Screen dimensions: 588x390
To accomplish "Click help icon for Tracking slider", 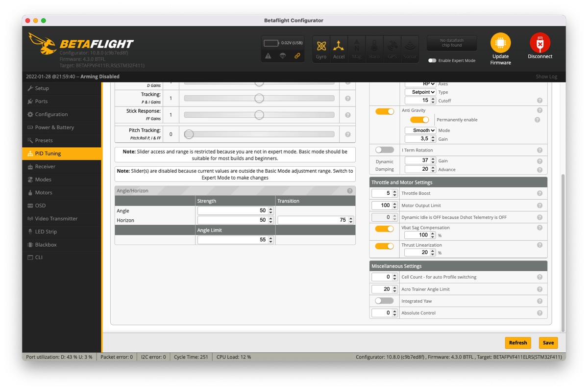I will point(348,98).
